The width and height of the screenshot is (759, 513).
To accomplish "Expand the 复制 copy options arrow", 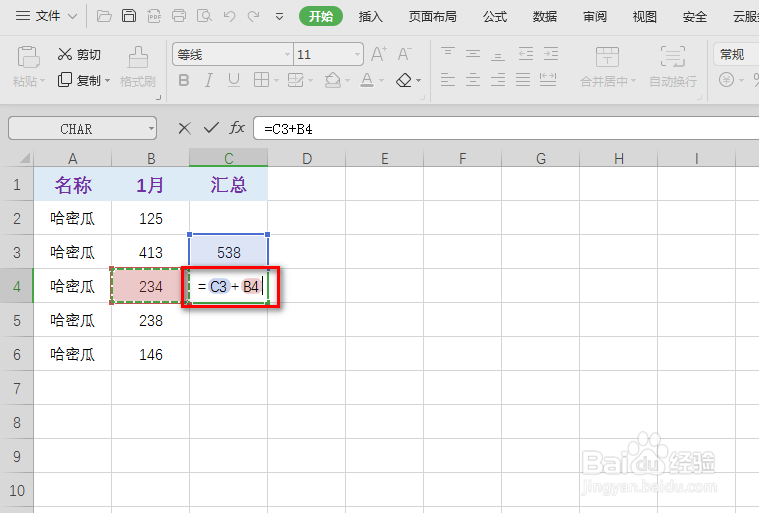I will 107,80.
